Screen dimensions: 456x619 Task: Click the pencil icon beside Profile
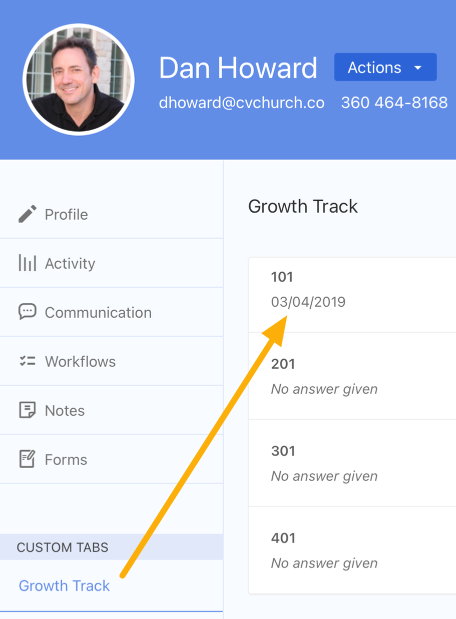coord(27,214)
